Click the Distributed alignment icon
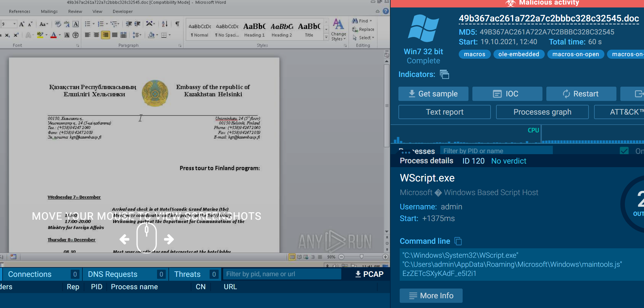This screenshot has width=644, height=308. click(x=123, y=35)
